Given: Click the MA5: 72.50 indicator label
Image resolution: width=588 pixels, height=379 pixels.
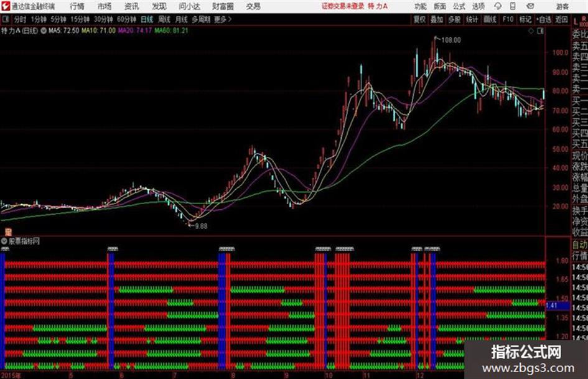Looking at the screenshot, I should [63, 30].
